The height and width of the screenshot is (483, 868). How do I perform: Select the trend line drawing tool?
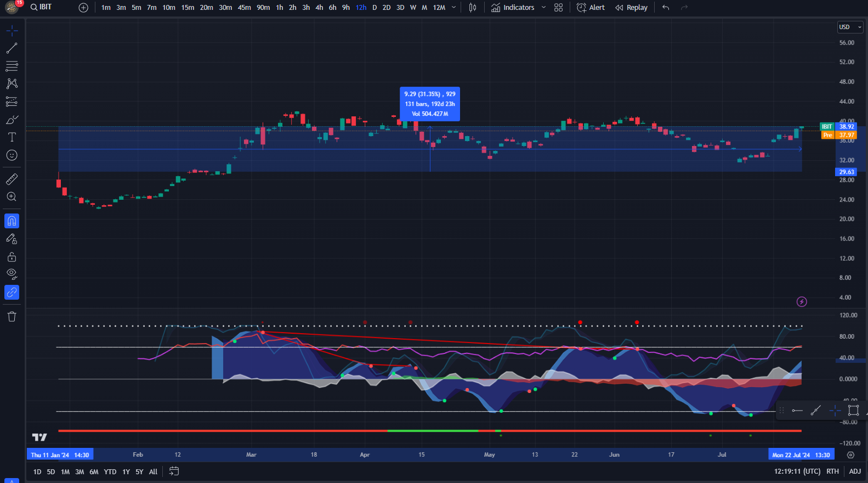(x=12, y=48)
